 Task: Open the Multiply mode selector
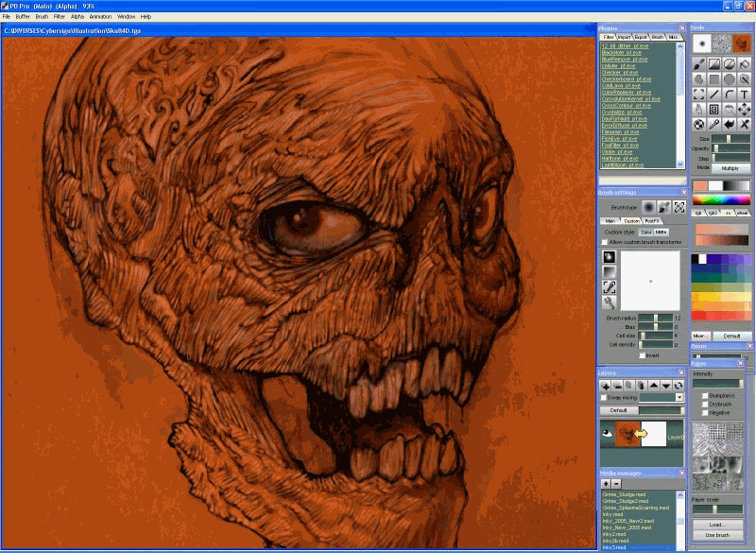click(730, 168)
